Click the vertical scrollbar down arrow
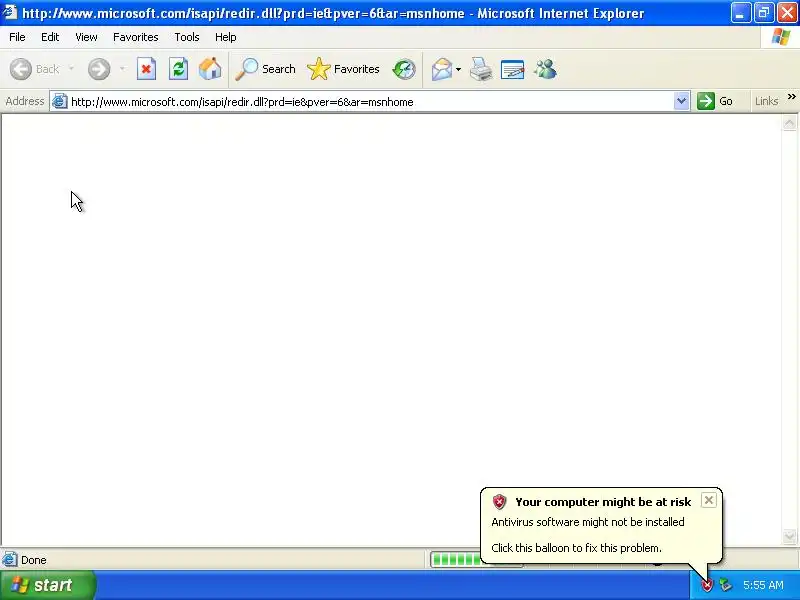 [x=789, y=536]
